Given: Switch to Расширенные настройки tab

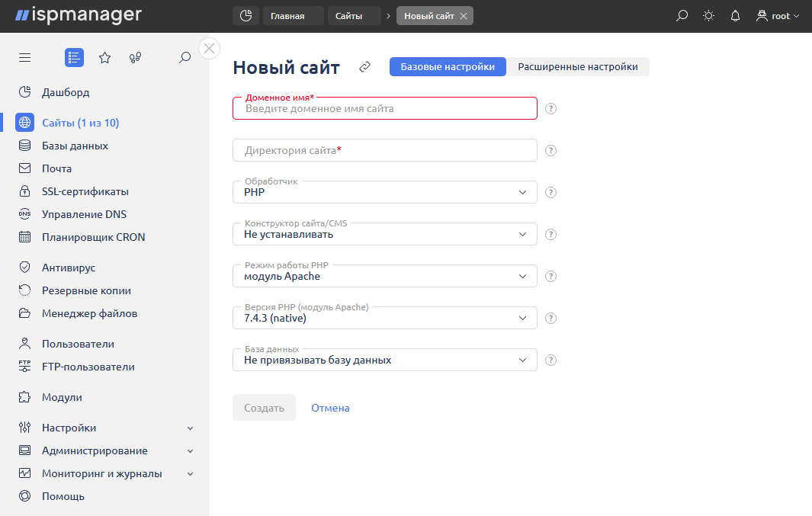Looking at the screenshot, I should 578,67.
